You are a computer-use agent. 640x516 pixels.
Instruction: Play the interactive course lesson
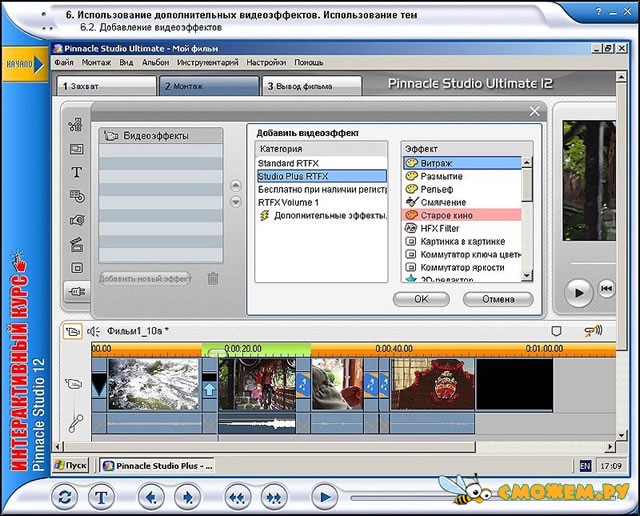point(324,497)
